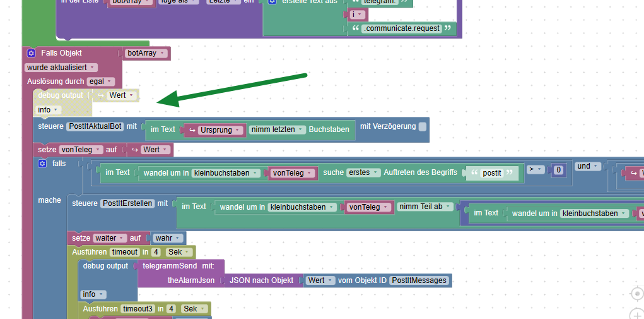Click the PostItErstellen object ID field
The height and width of the screenshot is (319, 644).
(128, 203)
